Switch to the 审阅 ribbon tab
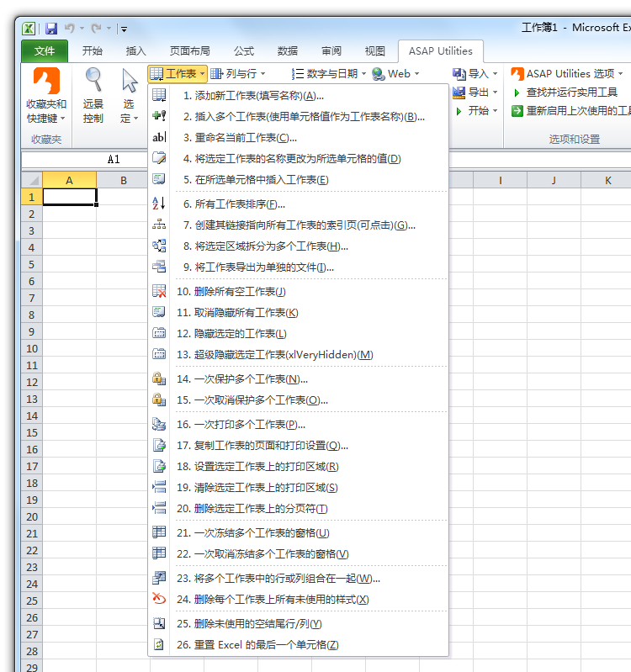 click(331, 51)
